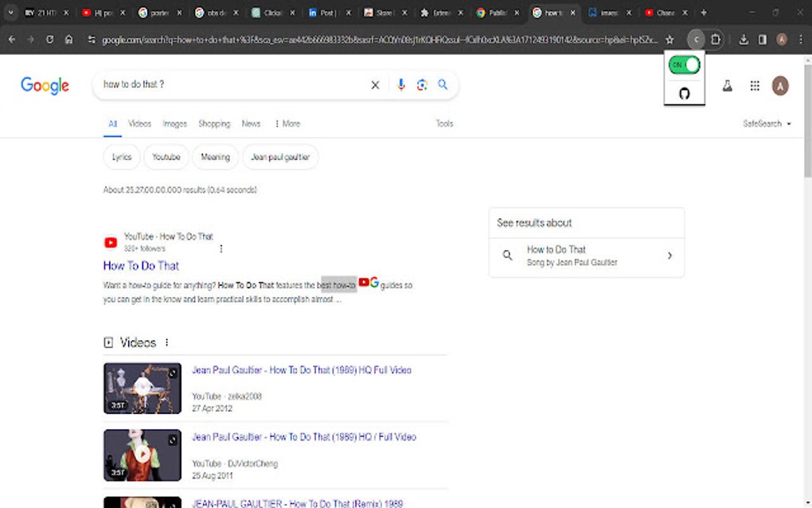Switch to Videos search tab

(139, 123)
